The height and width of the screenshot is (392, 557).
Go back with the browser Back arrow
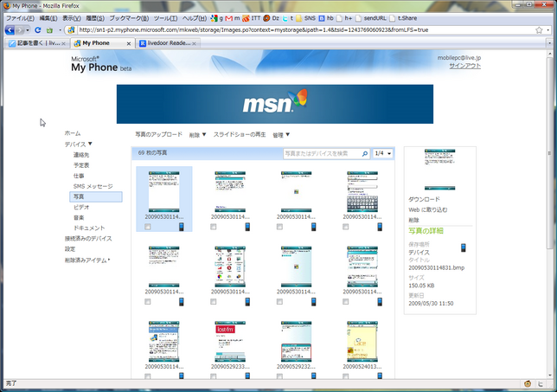(x=10, y=30)
